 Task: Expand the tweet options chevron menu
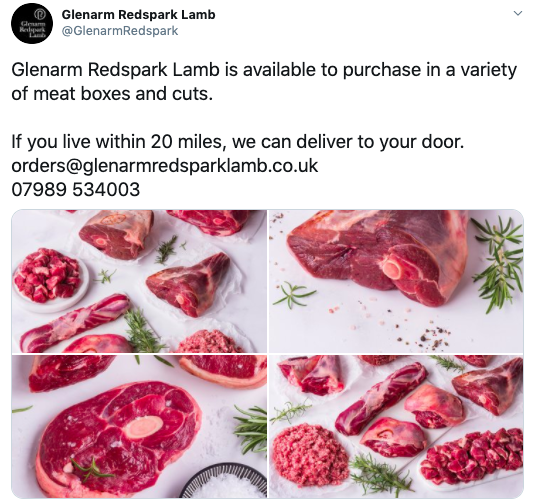click(518, 13)
